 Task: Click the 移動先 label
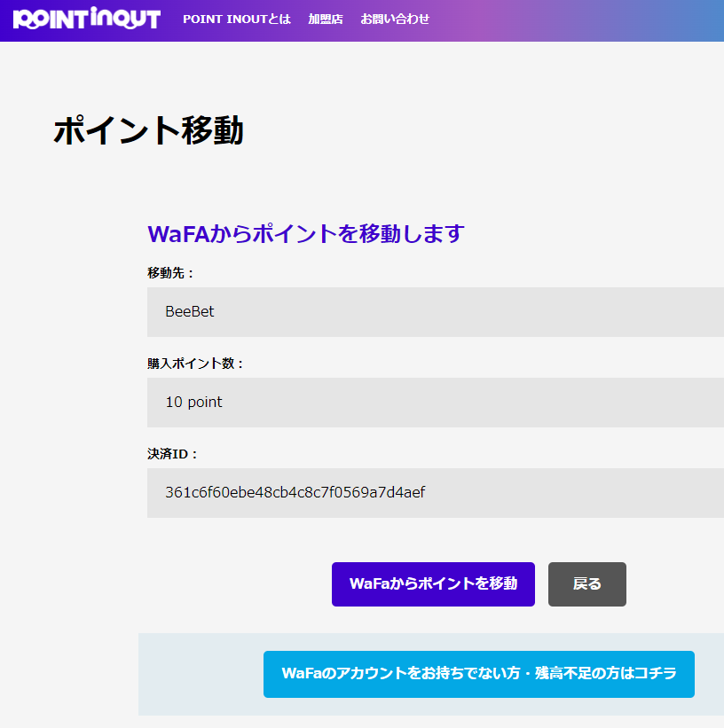170,273
